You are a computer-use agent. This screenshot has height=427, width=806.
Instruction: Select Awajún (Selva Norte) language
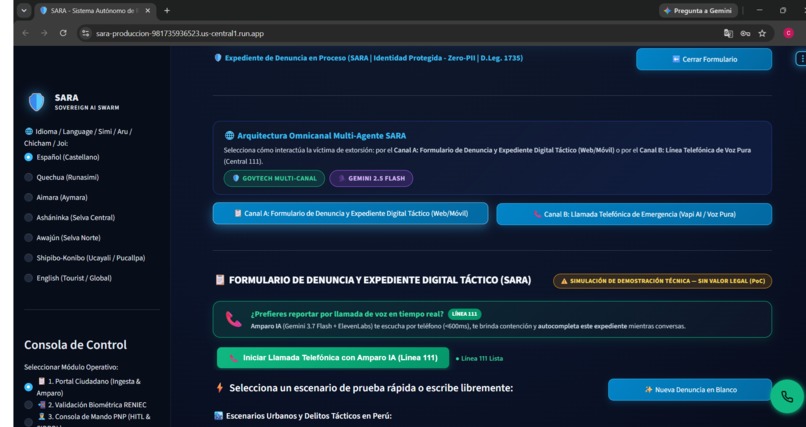click(62, 237)
